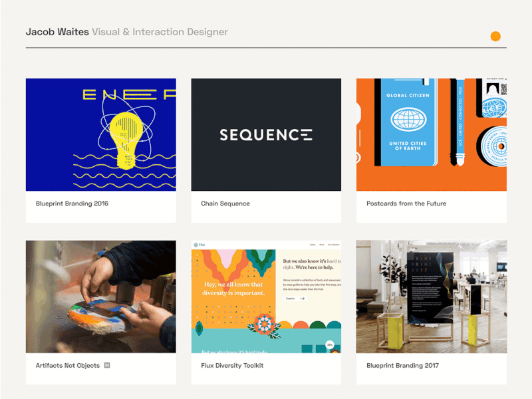Viewport: 532px width, 399px height.
Task: Click the Flux Diversity Toolkit title
Action: (232, 366)
